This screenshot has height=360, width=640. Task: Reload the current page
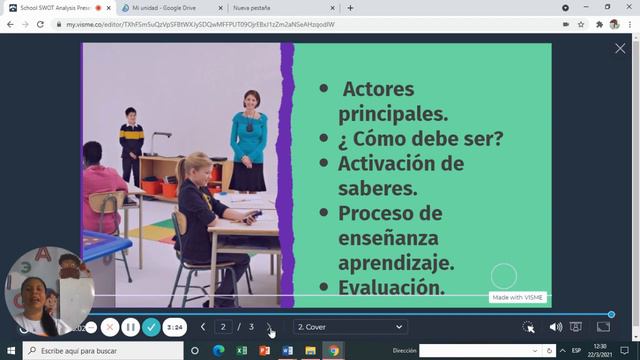pyautogui.click(x=40, y=24)
